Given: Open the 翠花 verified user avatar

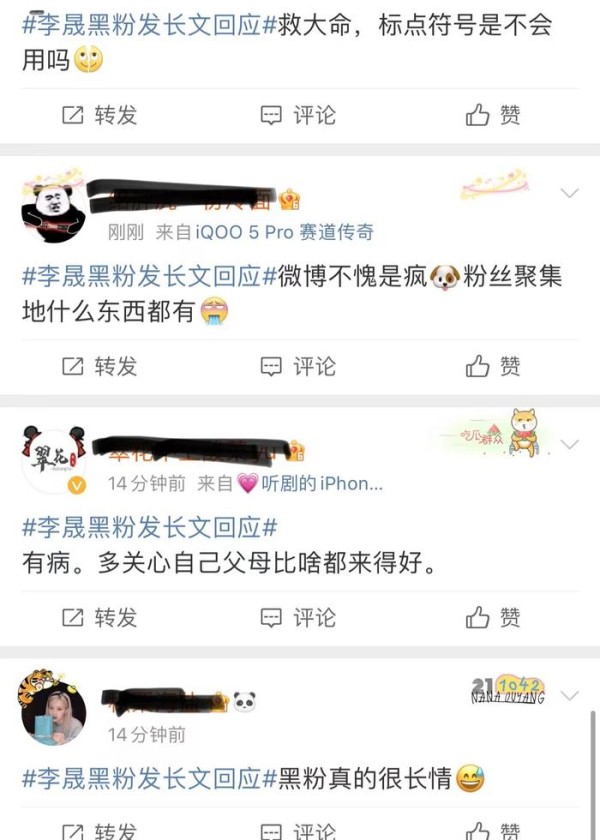Looking at the screenshot, I should pyautogui.click(x=54, y=460).
